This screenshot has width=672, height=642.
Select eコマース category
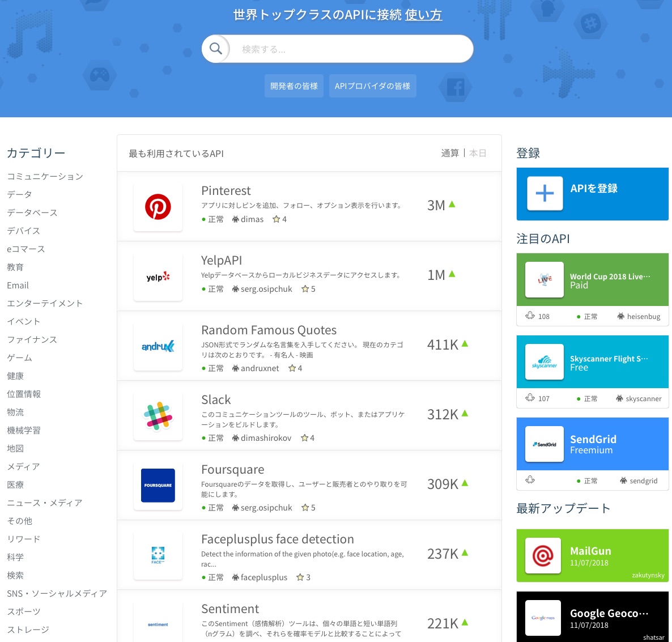25,249
